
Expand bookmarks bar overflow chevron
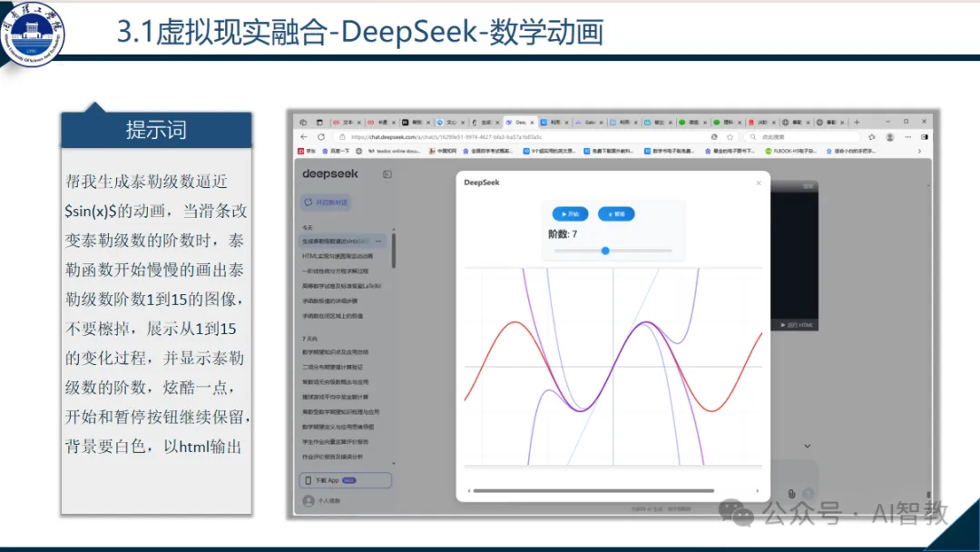pyautogui.click(x=919, y=152)
